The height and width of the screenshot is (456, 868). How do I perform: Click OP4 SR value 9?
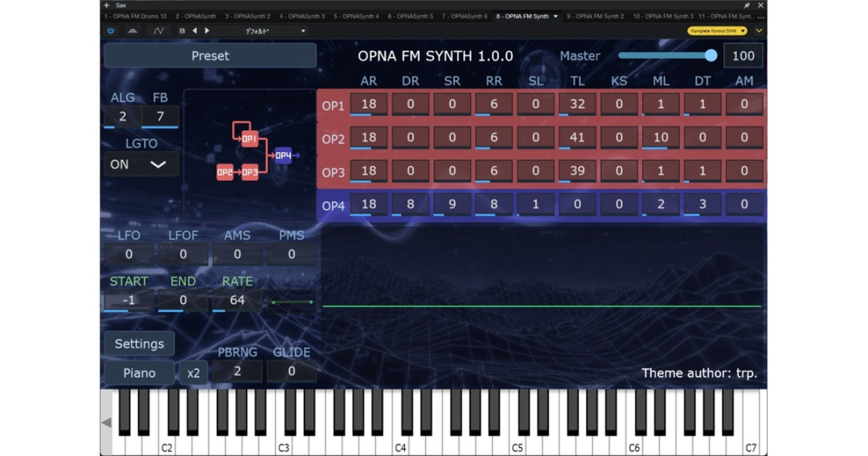(x=452, y=204)
